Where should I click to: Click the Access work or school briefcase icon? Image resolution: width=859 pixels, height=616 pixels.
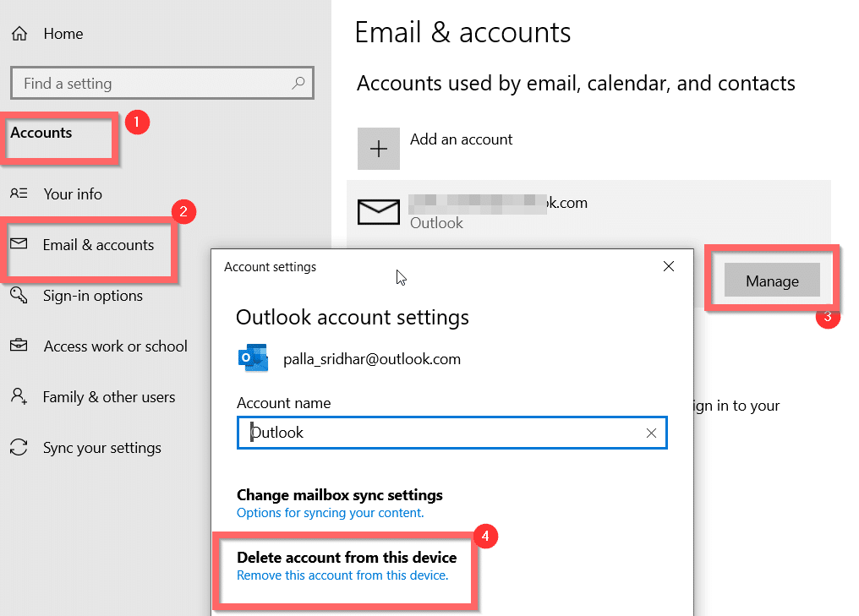tap(19, 346)
